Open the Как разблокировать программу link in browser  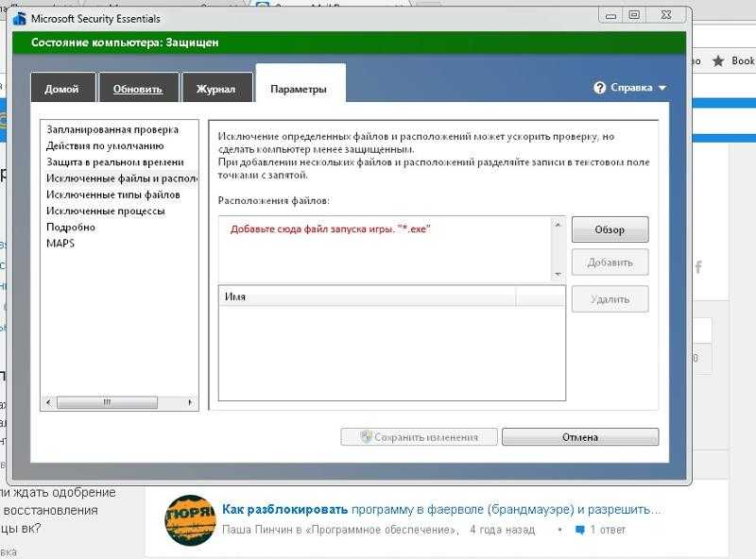click(x=441, y=509)
